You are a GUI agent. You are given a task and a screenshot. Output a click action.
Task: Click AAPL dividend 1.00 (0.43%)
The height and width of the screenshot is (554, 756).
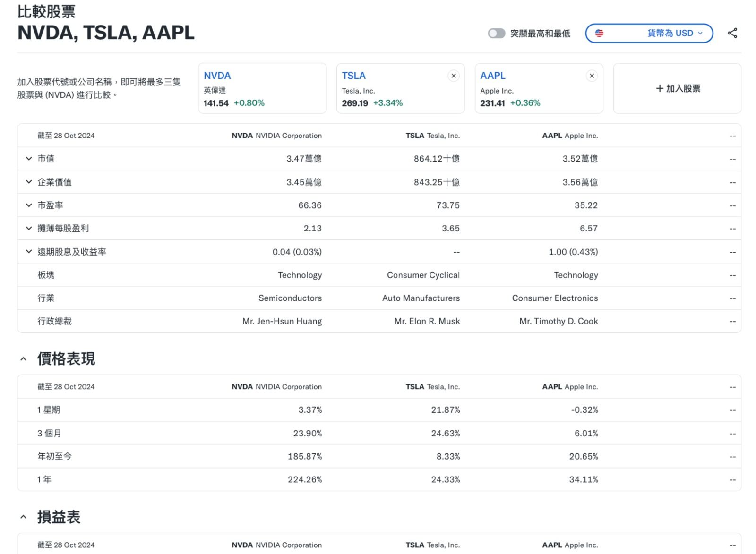(573, 252)
